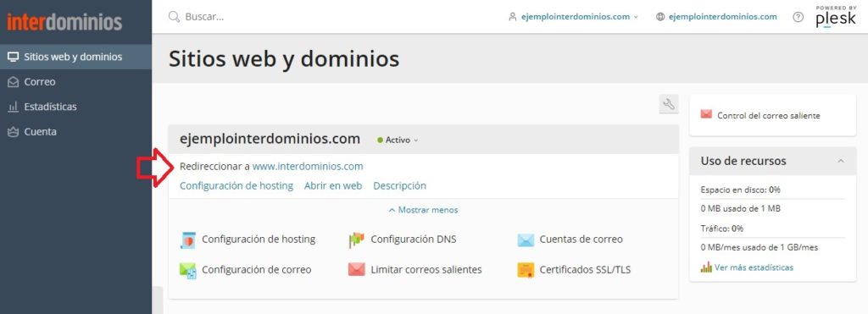Click the Espacio en disco: 0% text
Image resolution: width=868 pixels, height=314 pixels.
[x=740, y=190]
